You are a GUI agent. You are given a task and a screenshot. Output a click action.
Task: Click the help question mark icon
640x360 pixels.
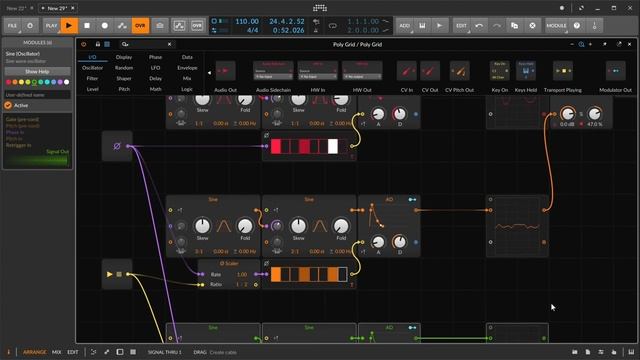(x=577, y=25)
